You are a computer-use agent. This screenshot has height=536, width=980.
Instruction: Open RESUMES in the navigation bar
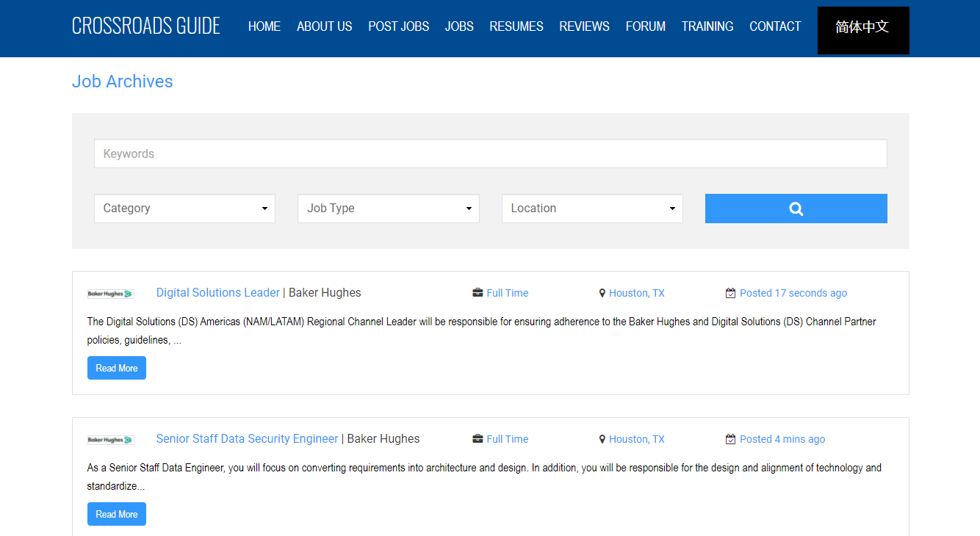point(516,26)
